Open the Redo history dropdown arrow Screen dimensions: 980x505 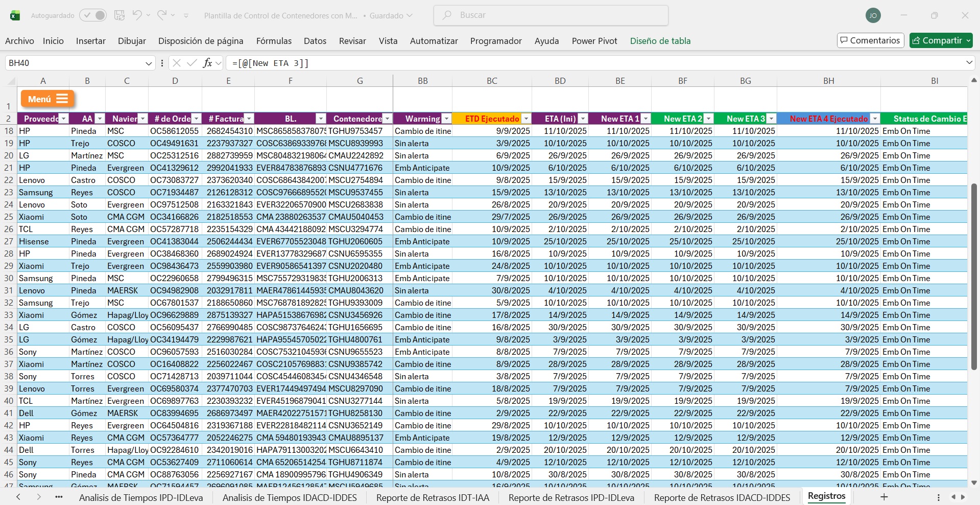point(173,15)
